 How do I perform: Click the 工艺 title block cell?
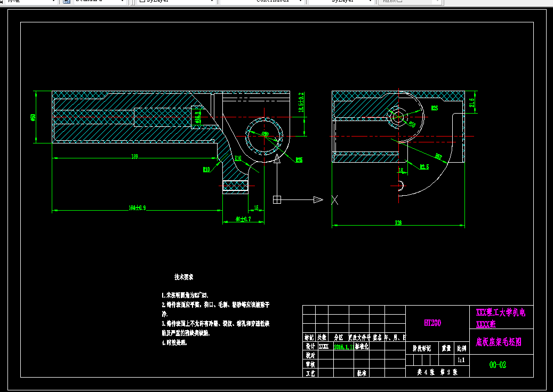point(310,373)
